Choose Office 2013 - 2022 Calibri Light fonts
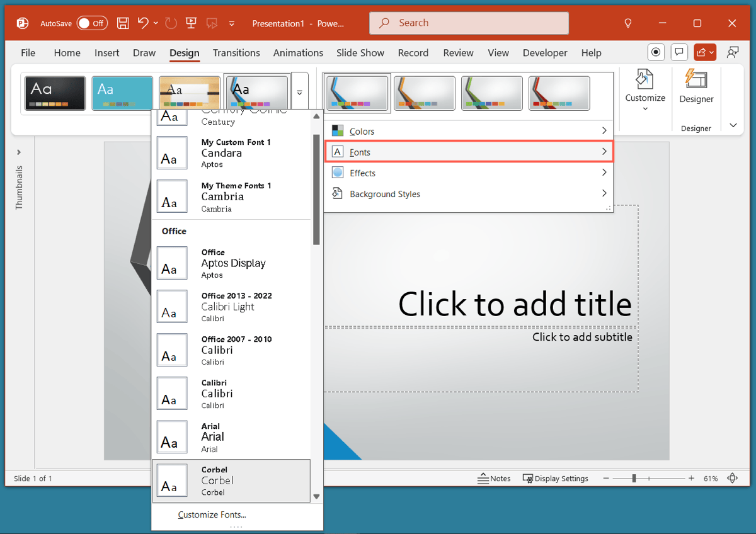 pyautogui.click(x=231, y=307)
